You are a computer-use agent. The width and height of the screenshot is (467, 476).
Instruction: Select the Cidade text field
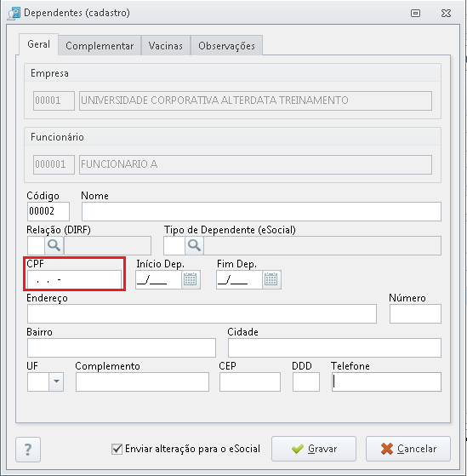(x=334, y=347)
